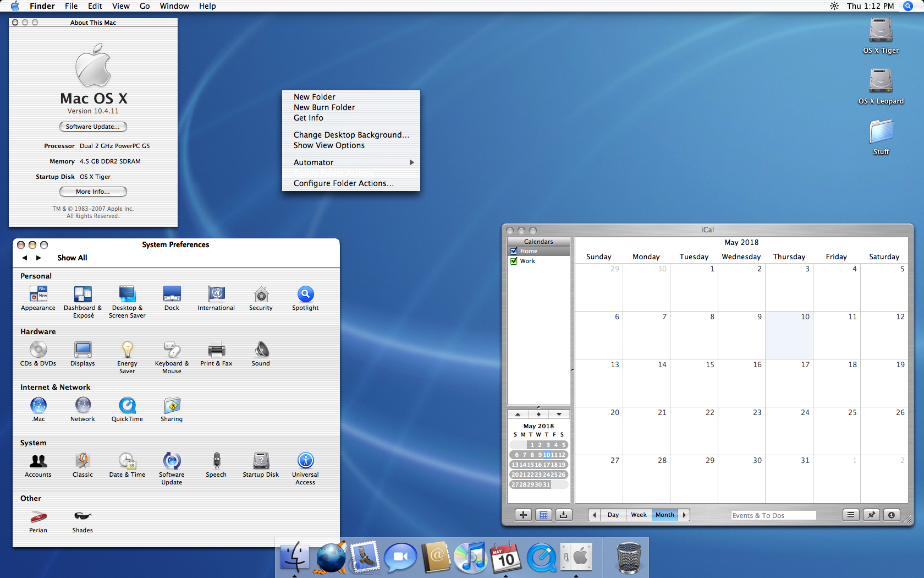Click Show All in System Preferences
Viewport: 924px width, 578px height.
coord(72,258)
